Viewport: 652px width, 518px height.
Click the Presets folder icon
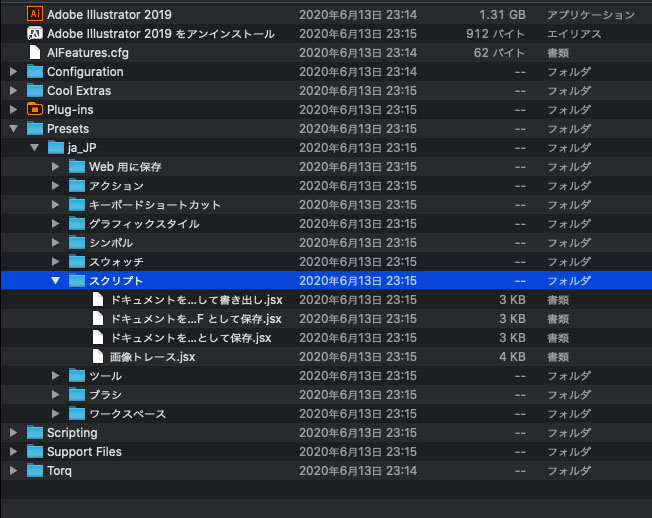click(x=35, y=128)
